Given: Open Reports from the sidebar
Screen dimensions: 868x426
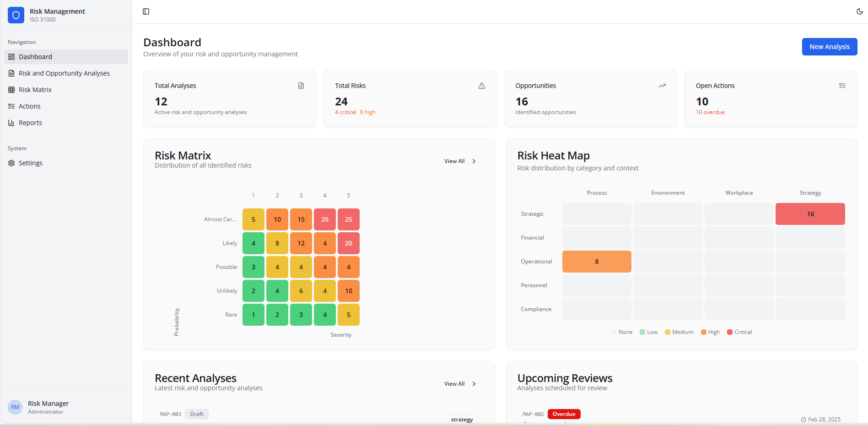Looking at the screenshot, I should (31, 122).
